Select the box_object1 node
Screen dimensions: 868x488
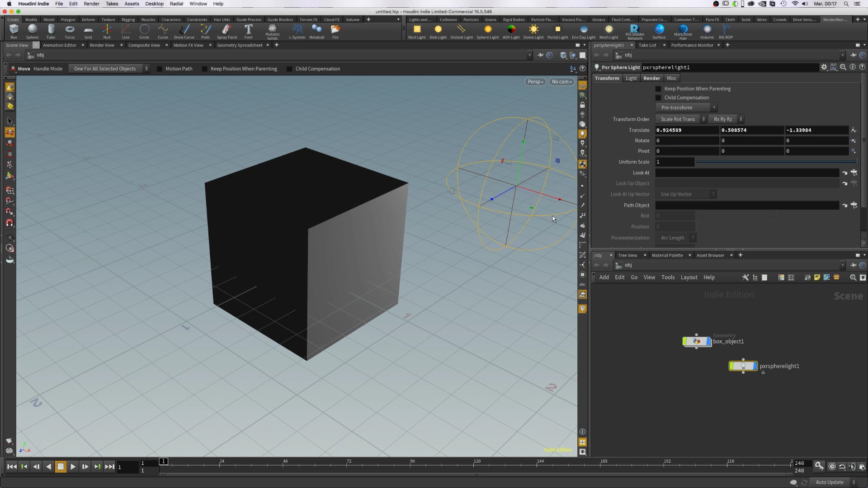point(696,342)
